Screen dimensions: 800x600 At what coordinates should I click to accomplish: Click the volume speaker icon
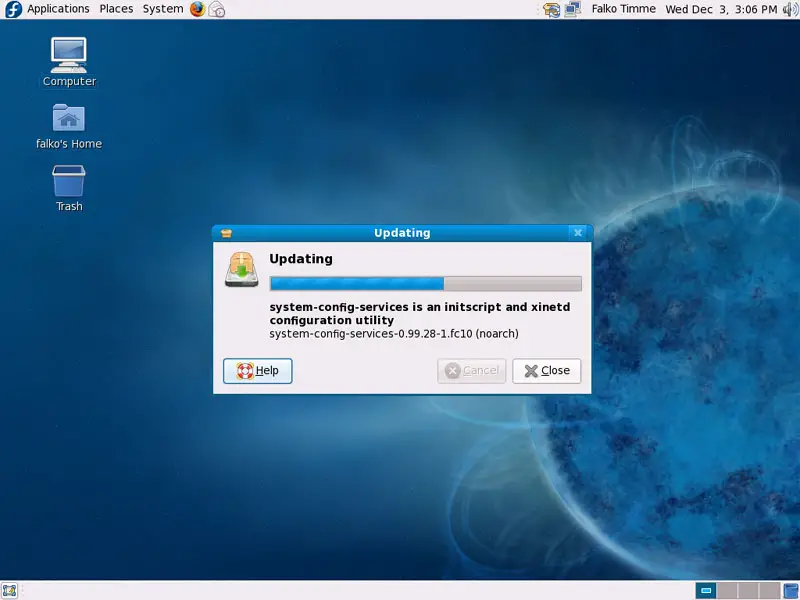coord(790,9)
